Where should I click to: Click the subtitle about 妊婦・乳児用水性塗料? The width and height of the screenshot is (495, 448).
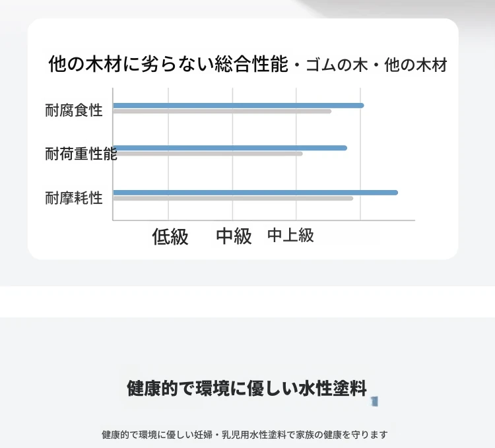click(x=245, y=435)
